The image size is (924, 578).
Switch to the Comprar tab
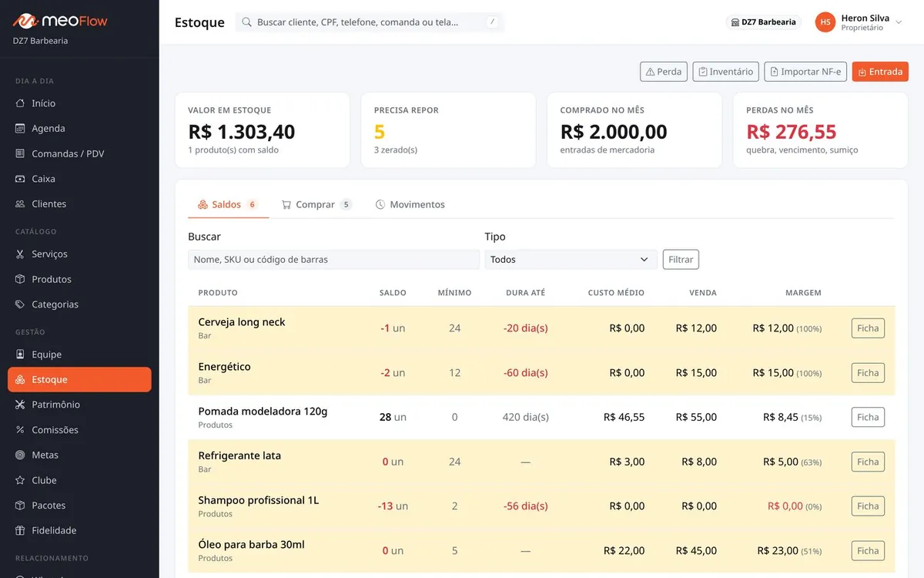click(x=316, y=205)
